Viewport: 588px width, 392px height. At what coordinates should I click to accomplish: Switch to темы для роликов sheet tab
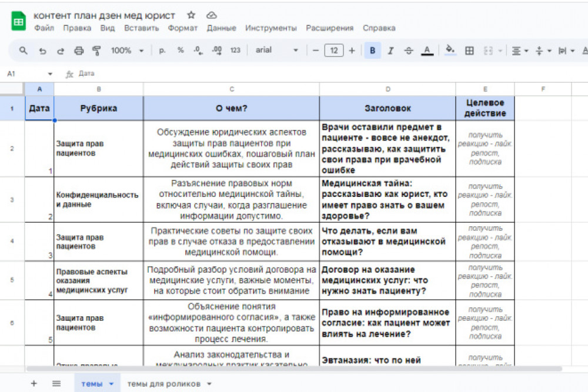click(164, 384)
